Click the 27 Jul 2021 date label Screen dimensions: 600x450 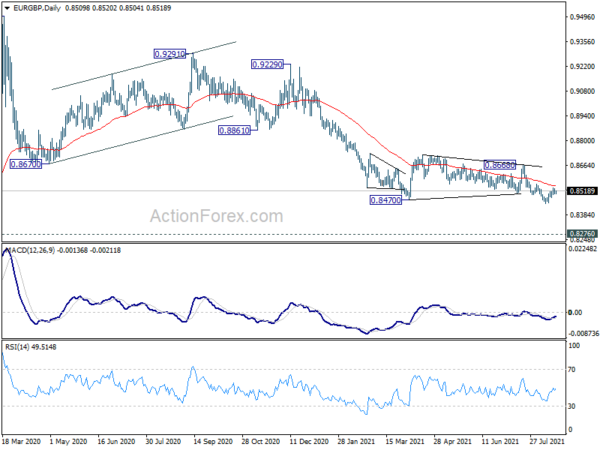click(x=547, y=441)
